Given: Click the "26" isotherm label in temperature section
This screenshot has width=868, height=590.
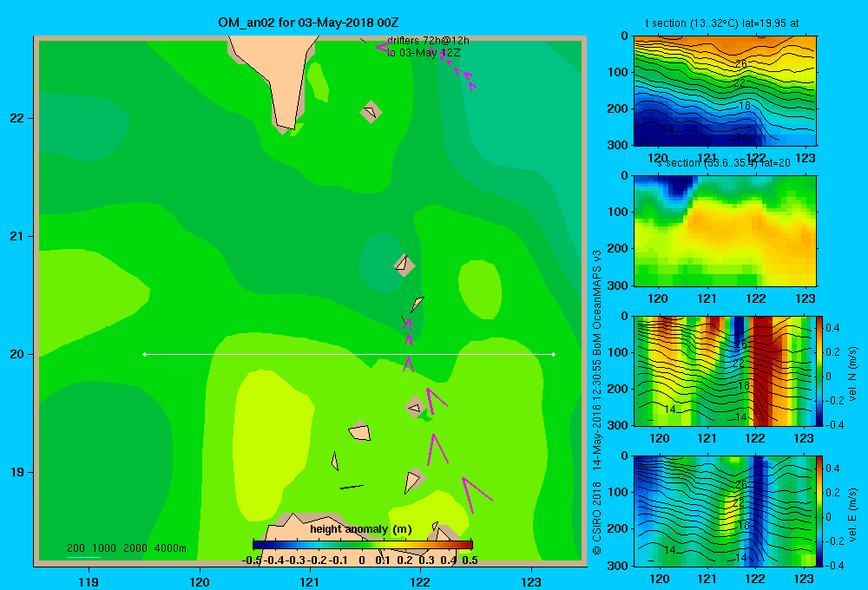Looking at the screenshot, I should (x=740, y=64).
